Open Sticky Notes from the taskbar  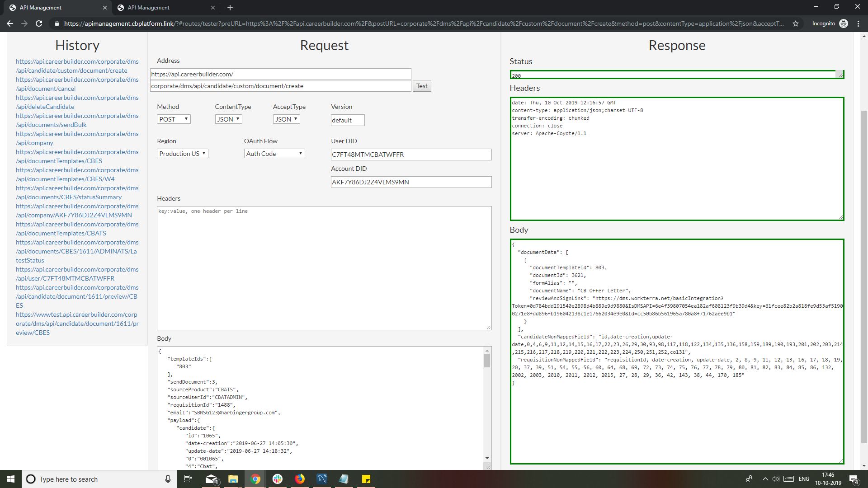click(x=366, y=479)
